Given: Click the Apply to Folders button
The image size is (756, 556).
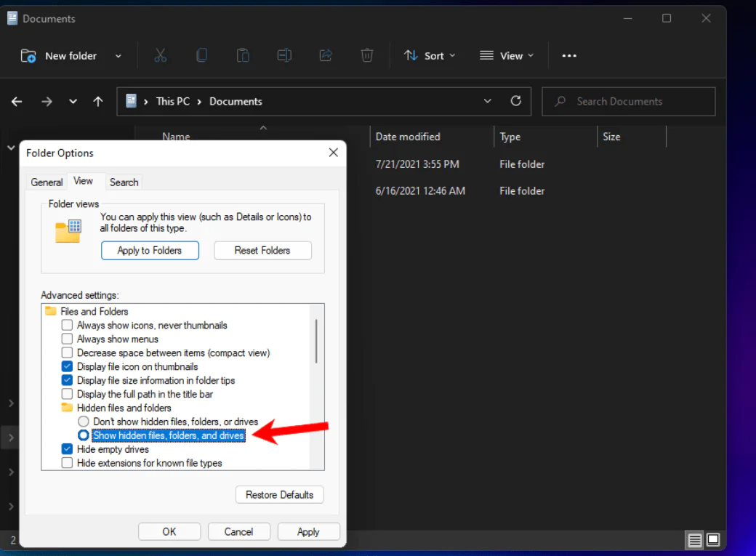Looking at the screenshot, I should pos(150,250).
